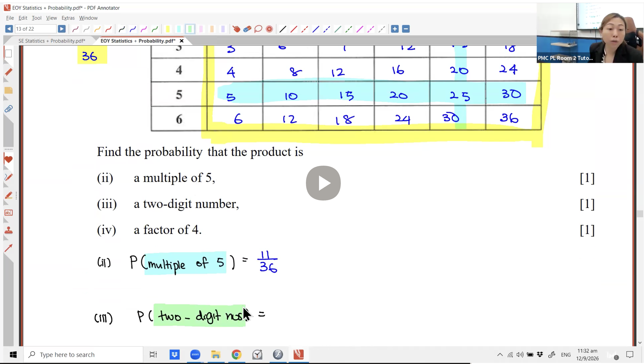
Task: Click the taskbar search box
Action: (83, 354)
